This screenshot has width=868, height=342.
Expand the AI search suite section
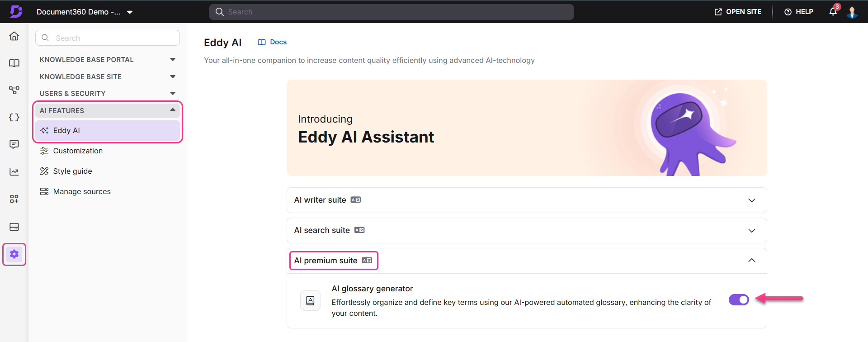click(x=751, y=231)
